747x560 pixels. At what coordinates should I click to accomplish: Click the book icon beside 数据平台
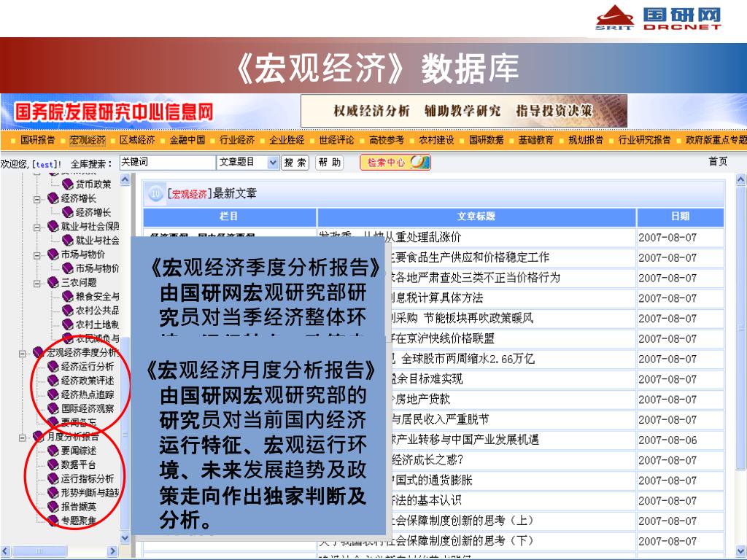coord(53,464)
